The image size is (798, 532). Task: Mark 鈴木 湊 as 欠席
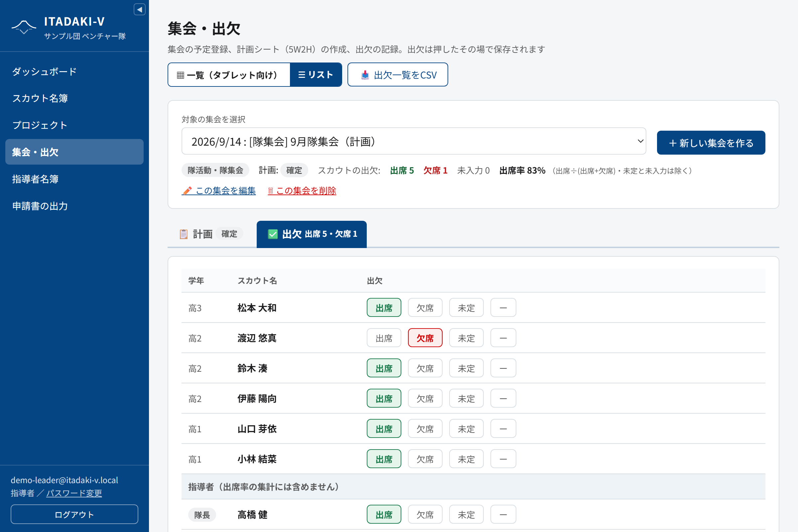(425, 368)
